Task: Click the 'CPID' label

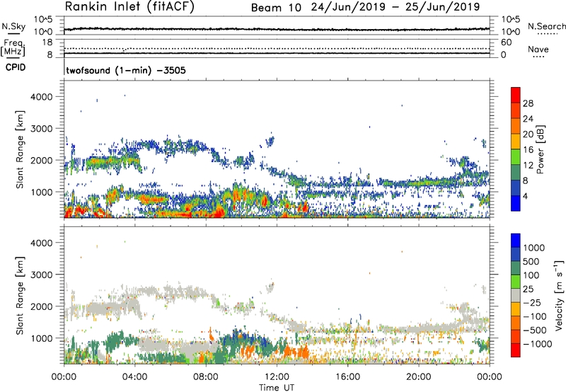Action: (x=16, y=67)
